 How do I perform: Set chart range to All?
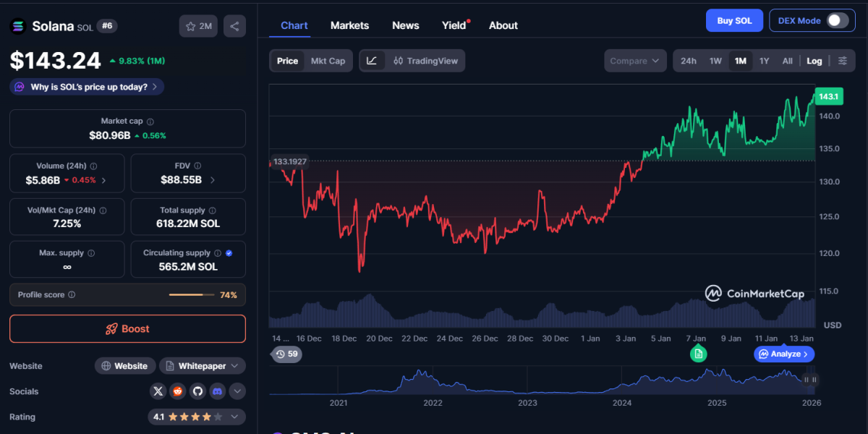click(x=787, y=61)
